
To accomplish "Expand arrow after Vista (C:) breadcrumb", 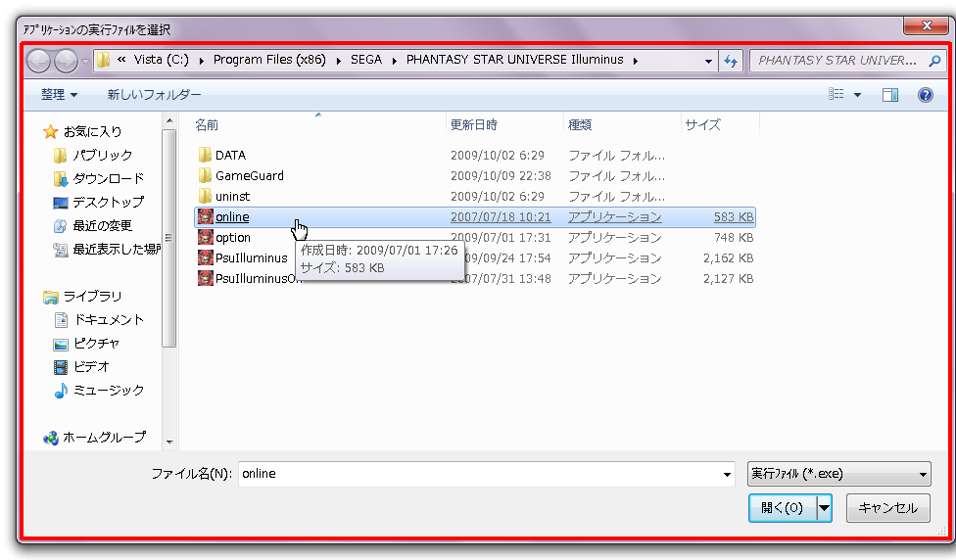I will click(201, 61).
